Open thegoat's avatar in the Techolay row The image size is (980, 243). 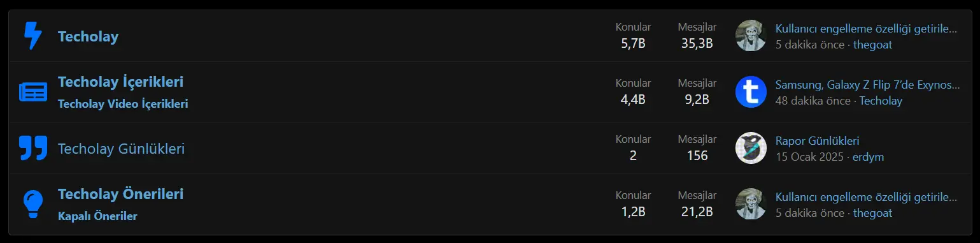point(751,36)
